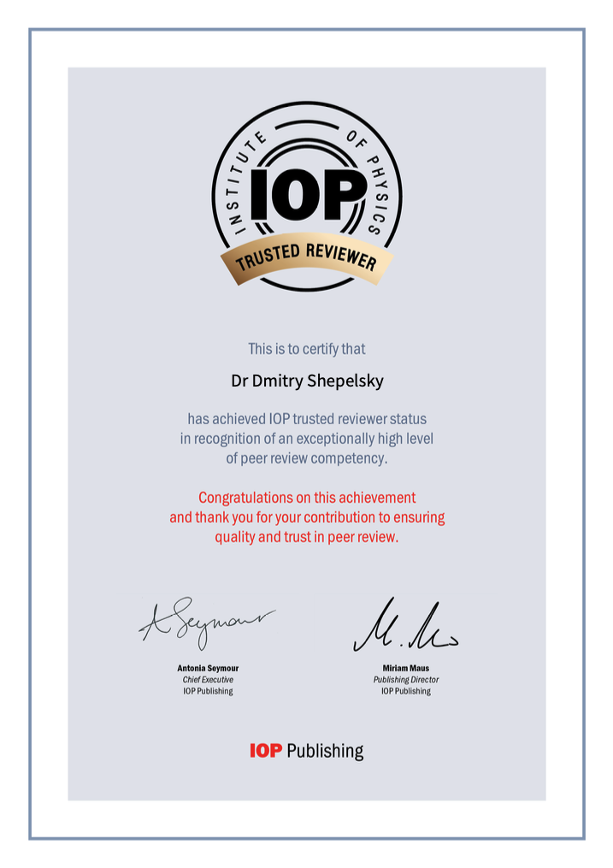Click the red 'Congratulations on this achievement' line
This screenshot has height=868, width=613.
point(306,498)
